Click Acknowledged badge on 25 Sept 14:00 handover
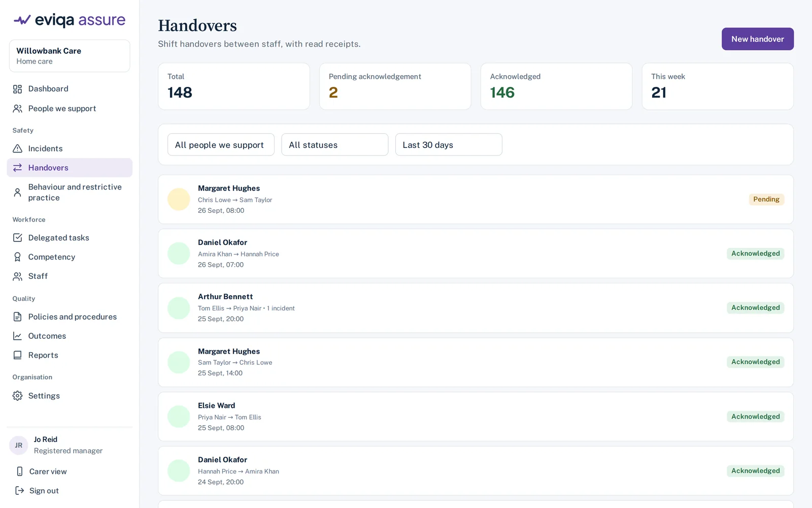 click(x=756, y=362)
